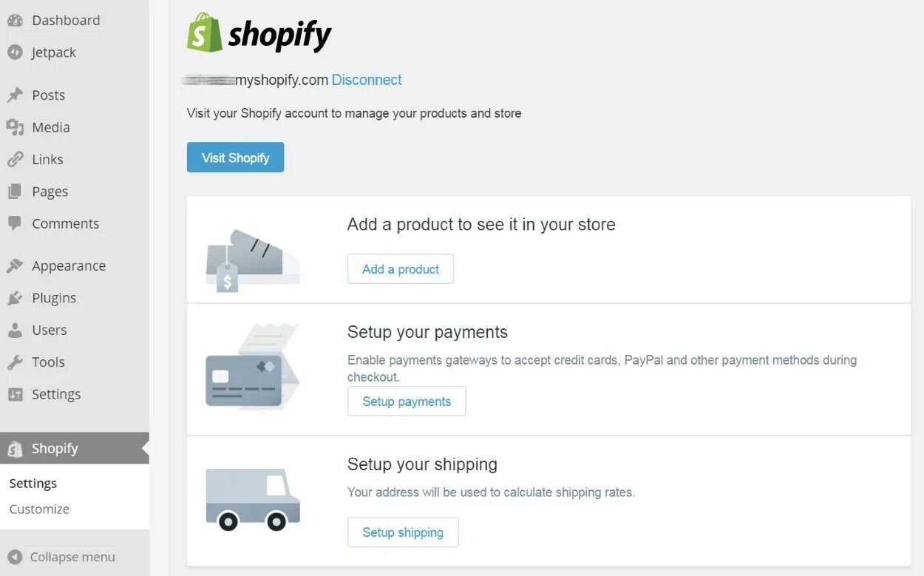Click the Dashboard gauge icon

[15, 21]
